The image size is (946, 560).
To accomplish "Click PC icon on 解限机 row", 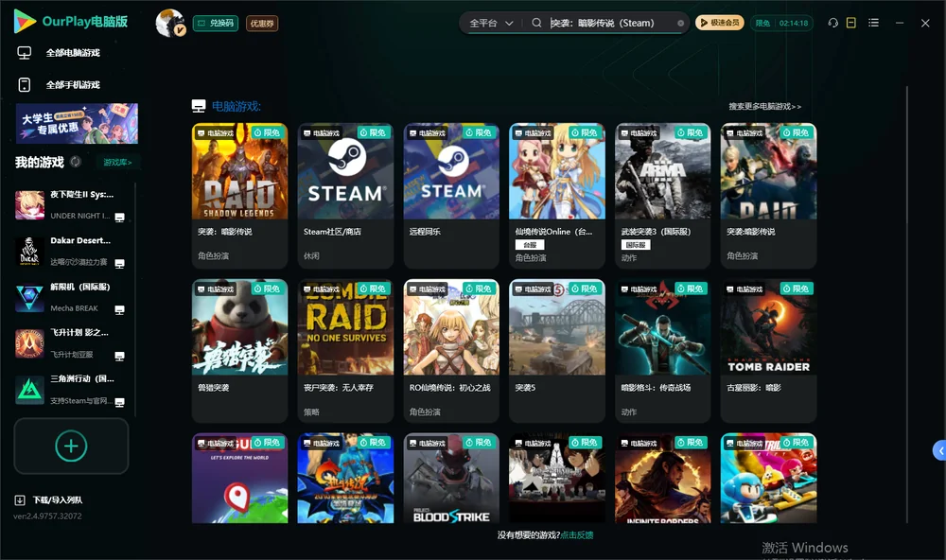I will pos(119,310).
